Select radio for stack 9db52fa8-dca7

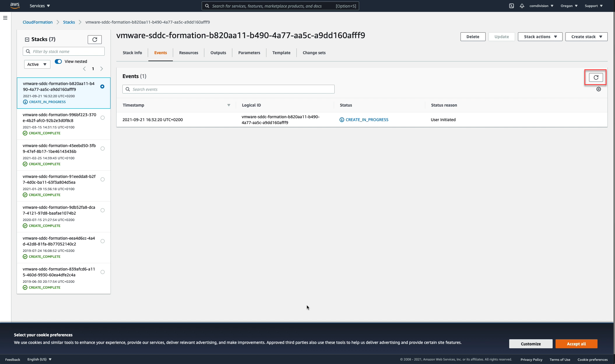(x=103, y=210)
